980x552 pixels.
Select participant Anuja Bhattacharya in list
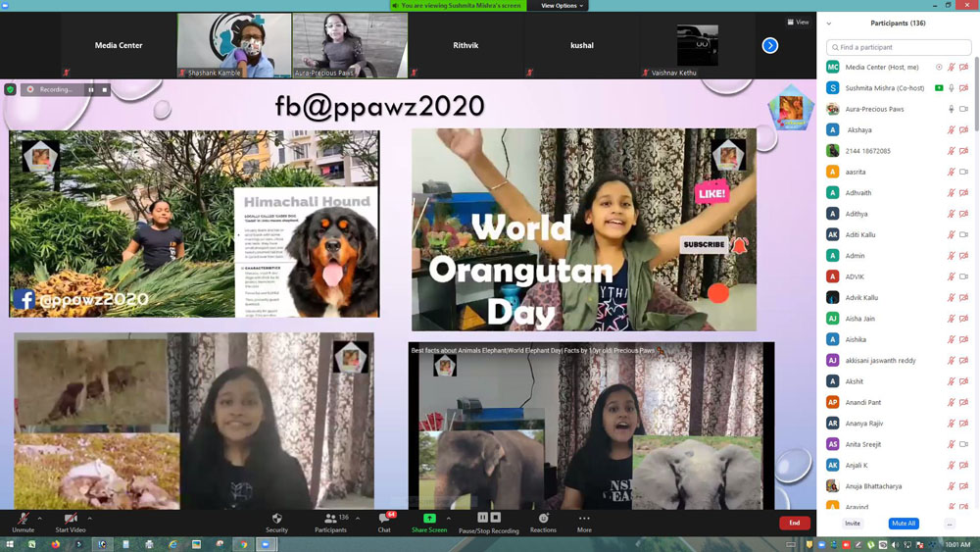[x=899, y=485]
